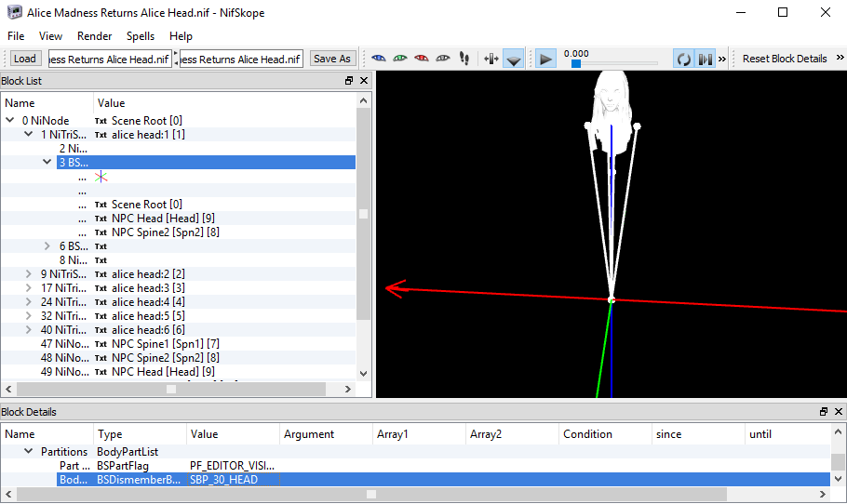Select the gray eye view icon

point(443,59)
